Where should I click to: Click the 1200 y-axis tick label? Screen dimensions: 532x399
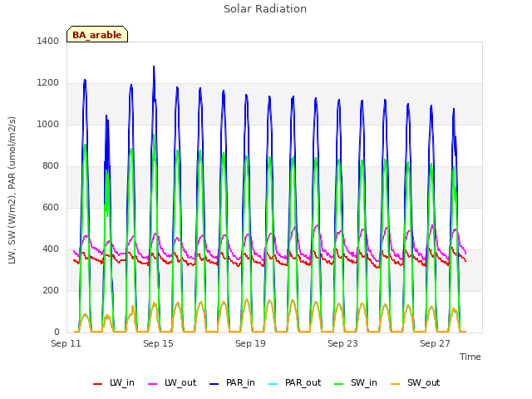click(x=48, y=83)
